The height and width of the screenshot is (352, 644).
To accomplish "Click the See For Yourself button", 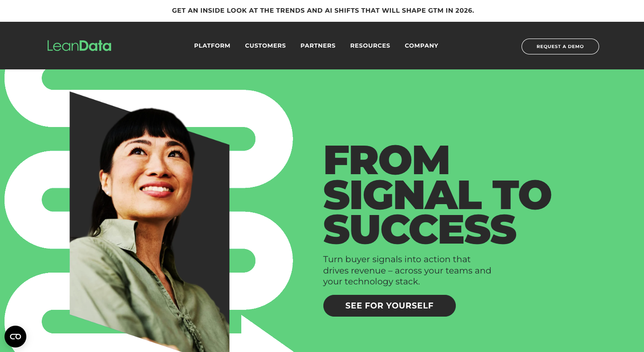I will tap(390, 306).
